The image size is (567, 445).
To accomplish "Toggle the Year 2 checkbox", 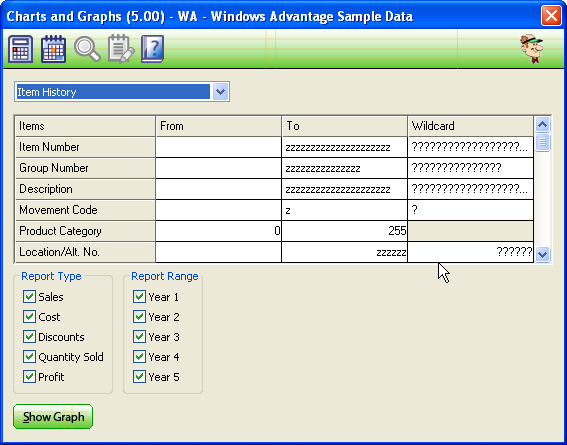I will pos(139,317).
